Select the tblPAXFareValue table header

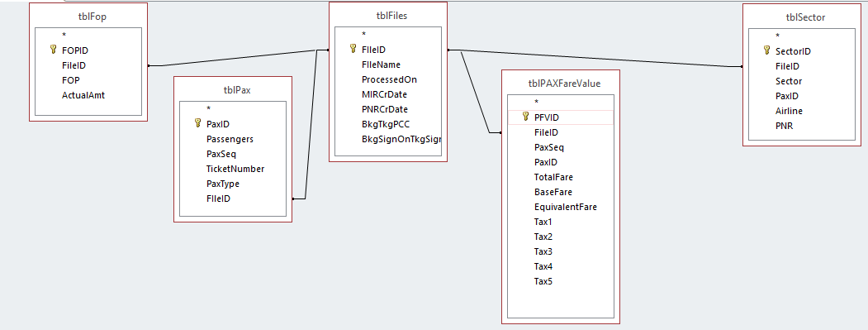[x=561, y=84]
